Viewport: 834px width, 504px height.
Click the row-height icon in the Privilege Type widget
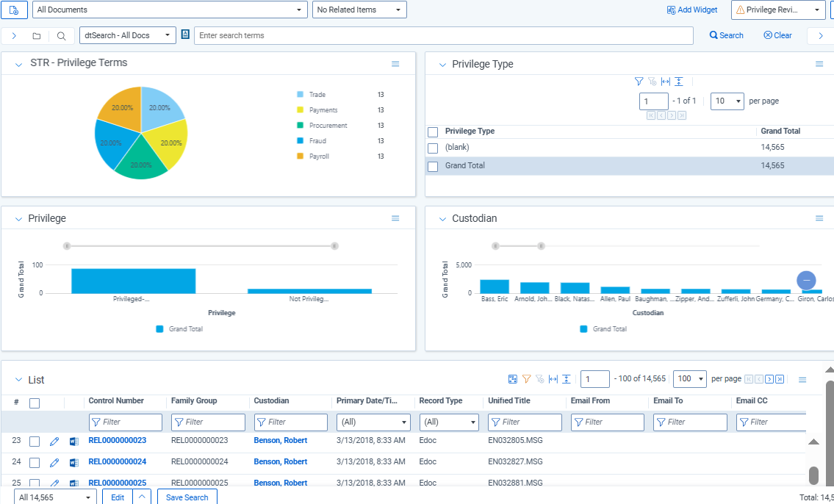[679, 82]
